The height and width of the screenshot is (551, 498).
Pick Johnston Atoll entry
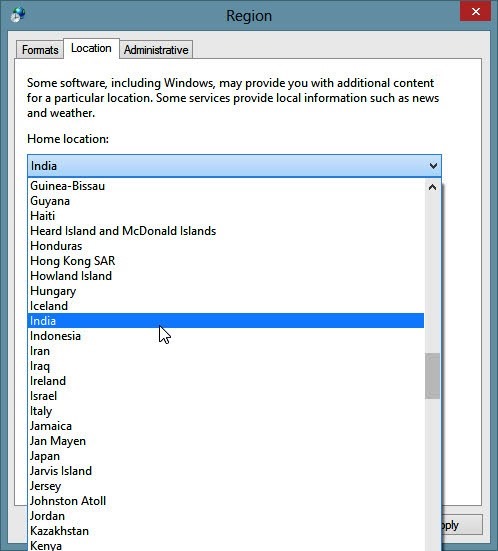(226, 501)
